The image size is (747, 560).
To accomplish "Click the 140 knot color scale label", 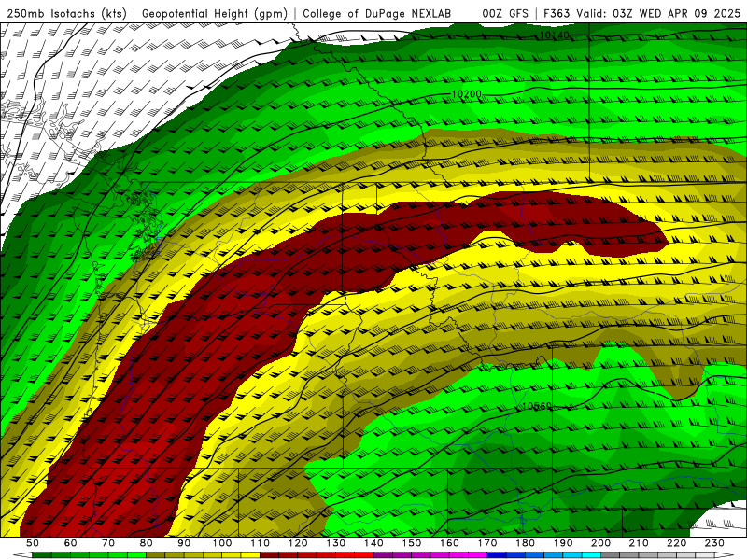I will pos(373,543).
